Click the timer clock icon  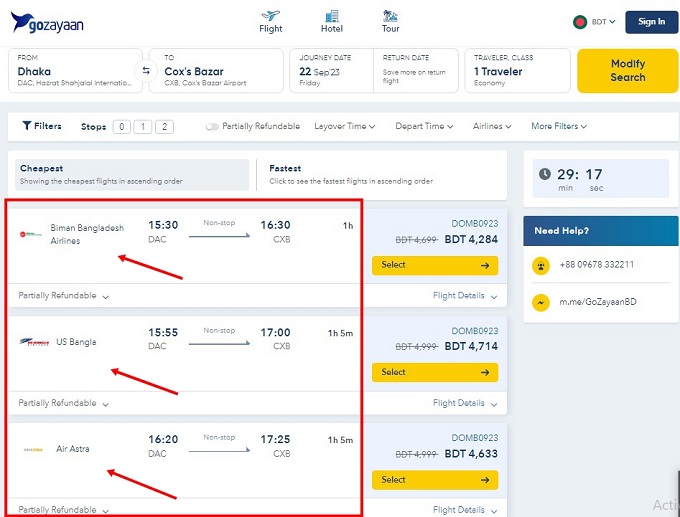click(545, 174)
